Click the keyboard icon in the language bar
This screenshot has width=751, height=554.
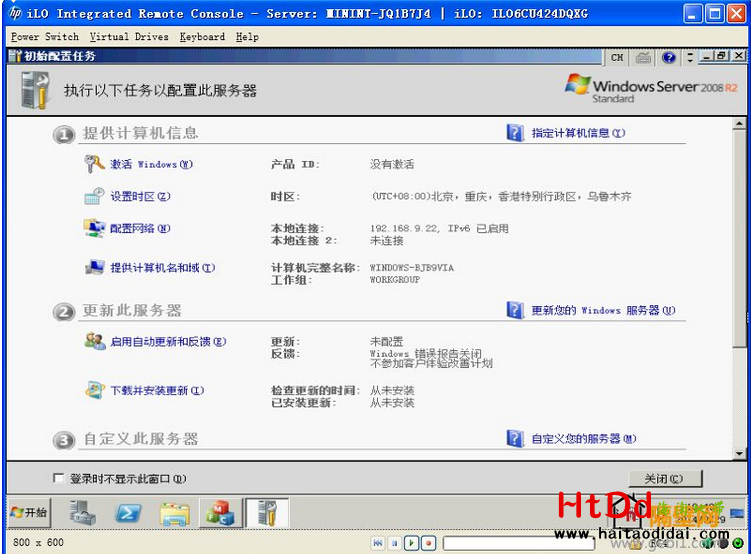coord(643,57)
